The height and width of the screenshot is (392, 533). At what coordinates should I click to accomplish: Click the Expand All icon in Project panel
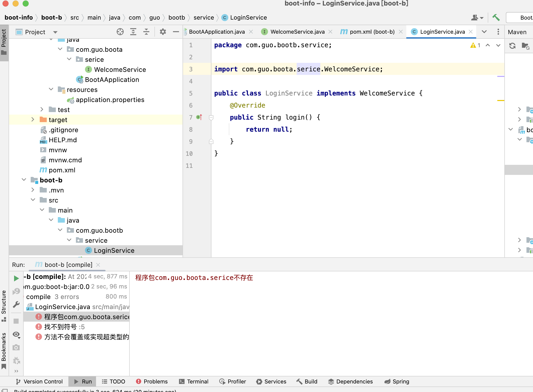(x=133, y=32)
